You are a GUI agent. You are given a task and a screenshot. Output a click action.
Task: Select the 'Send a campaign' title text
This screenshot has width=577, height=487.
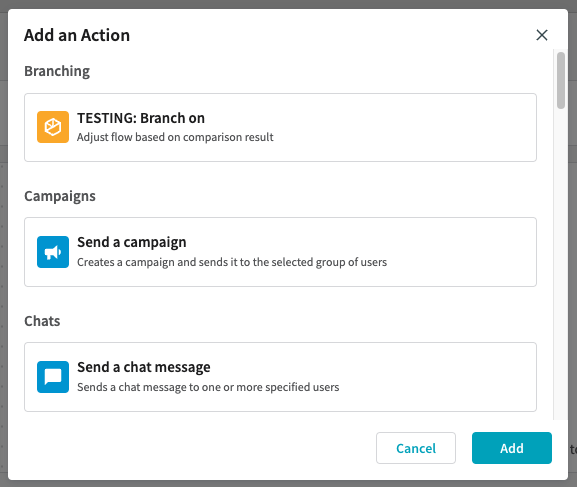click(132, 243)
